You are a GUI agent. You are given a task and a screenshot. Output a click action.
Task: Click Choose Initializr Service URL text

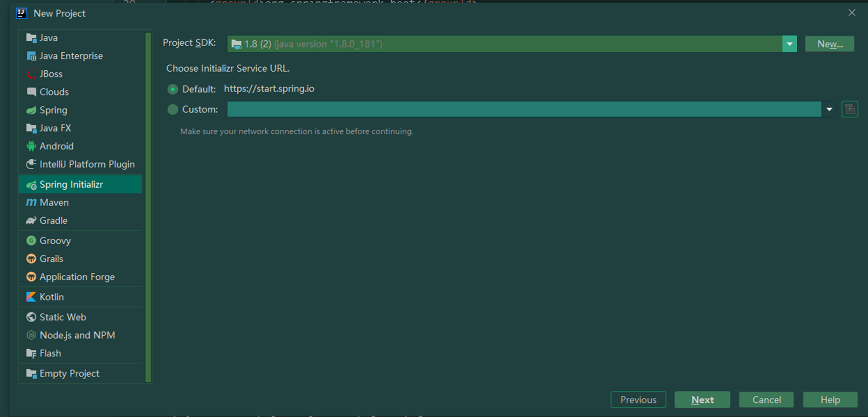pos(228,69)
